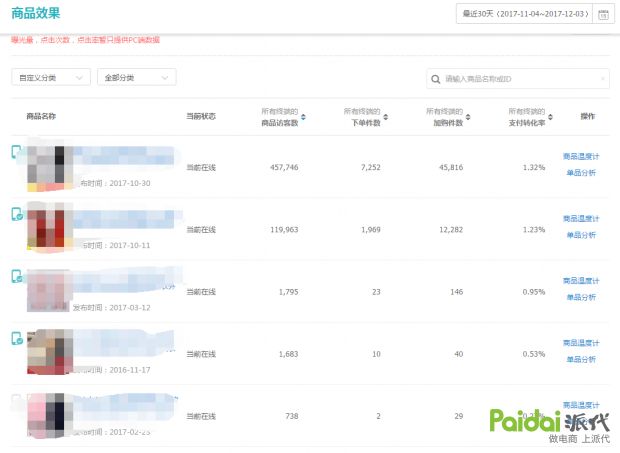The width and height of the screenshot is (620, 453).
Task: Open 商品温度计 for the 1,795 visitors product
Action: pyautogui.click(x=581, y=281)
